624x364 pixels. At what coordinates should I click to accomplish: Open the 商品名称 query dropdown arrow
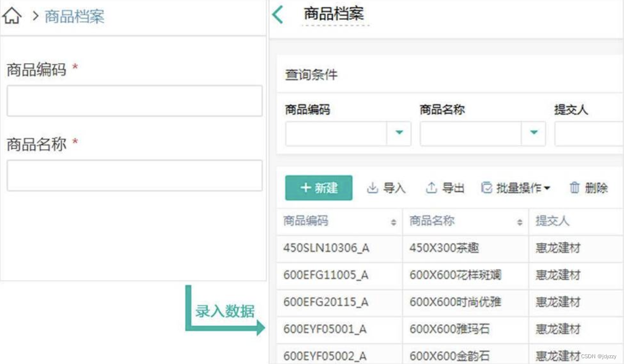[x=533, y=133]
